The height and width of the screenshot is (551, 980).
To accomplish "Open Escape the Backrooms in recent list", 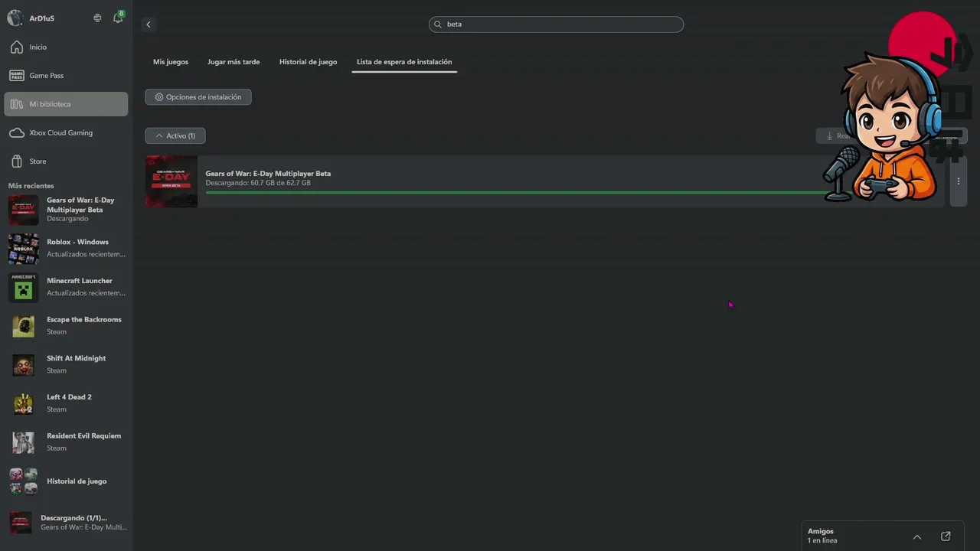I will pyautogui.click(x=66, y=327).
